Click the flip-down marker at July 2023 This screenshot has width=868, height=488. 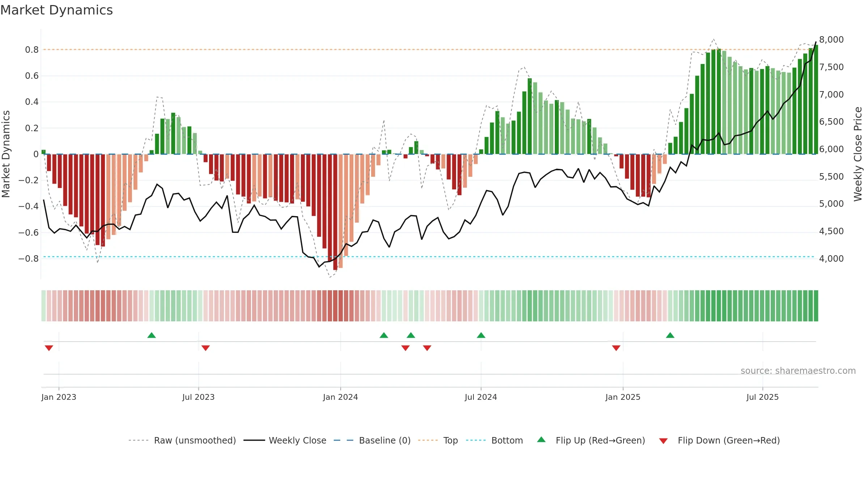(x=205, y=348)
